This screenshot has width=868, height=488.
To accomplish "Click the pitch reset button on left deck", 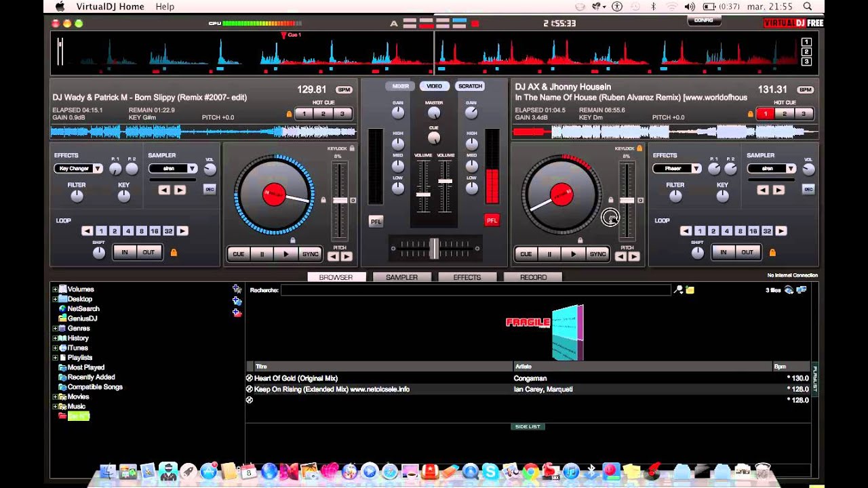I will pyautogui.click(x=353, y=201).
